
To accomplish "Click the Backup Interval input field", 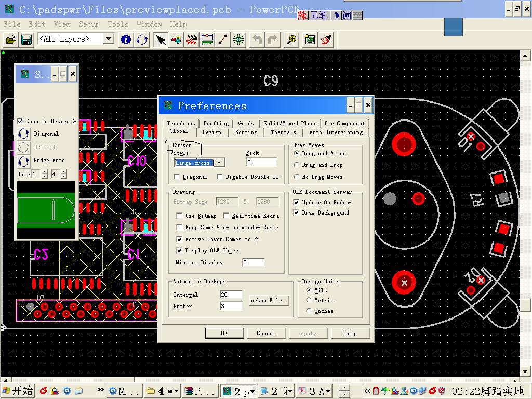I will pyautogui.click(x=231, y=295).
